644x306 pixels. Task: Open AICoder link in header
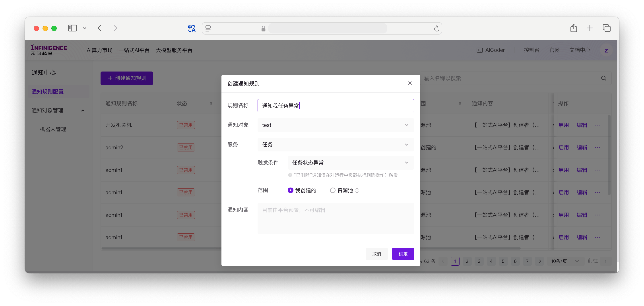[491, 50]
